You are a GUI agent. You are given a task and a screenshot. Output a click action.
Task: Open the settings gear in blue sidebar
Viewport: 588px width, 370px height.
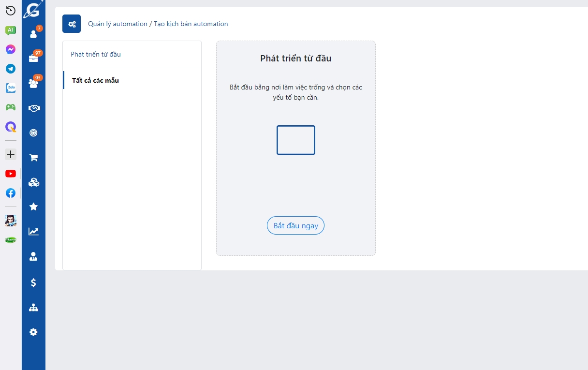click(33, 332)
